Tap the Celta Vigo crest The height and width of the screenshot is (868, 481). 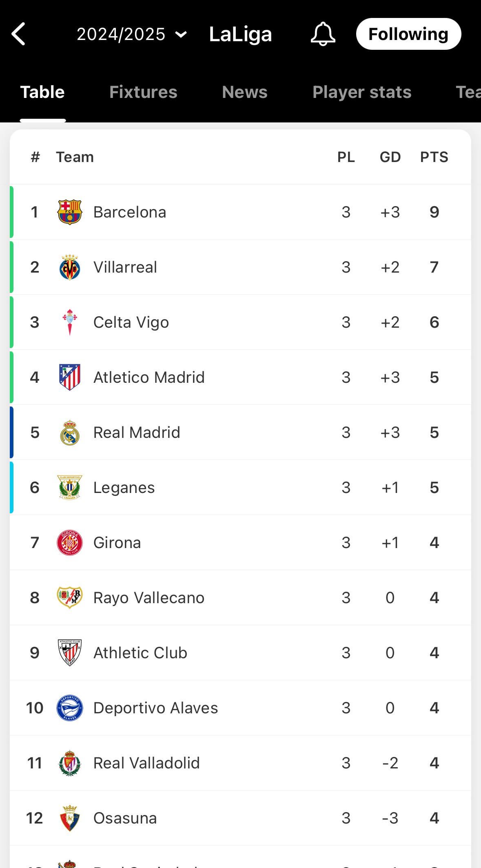[x=70, y=322]
